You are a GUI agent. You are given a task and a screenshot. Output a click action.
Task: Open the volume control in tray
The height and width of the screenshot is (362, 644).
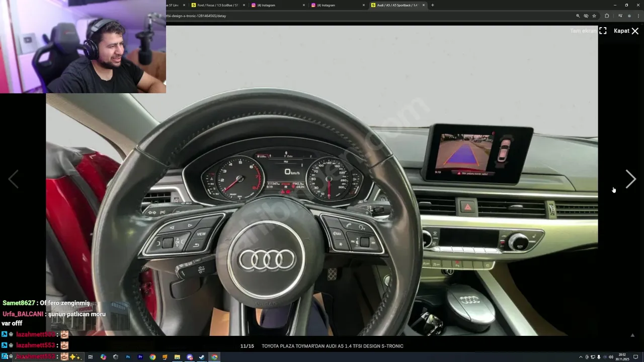pyautogui.click(x=611, y=357)
